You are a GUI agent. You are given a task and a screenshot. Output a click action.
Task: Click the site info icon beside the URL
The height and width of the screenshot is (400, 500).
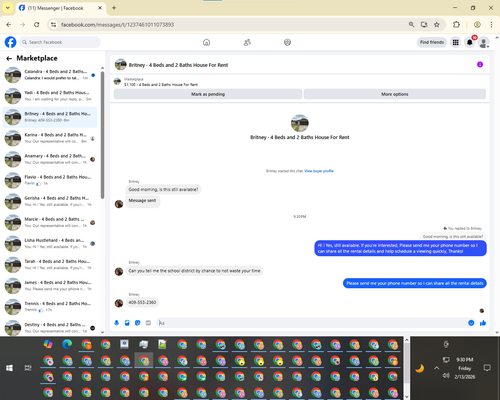[x=53, y=25]
